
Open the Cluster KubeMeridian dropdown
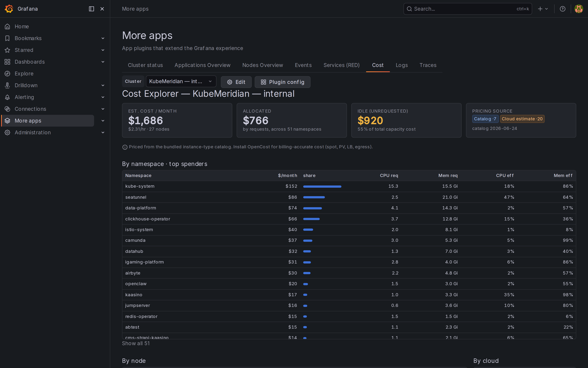point(181,81)
